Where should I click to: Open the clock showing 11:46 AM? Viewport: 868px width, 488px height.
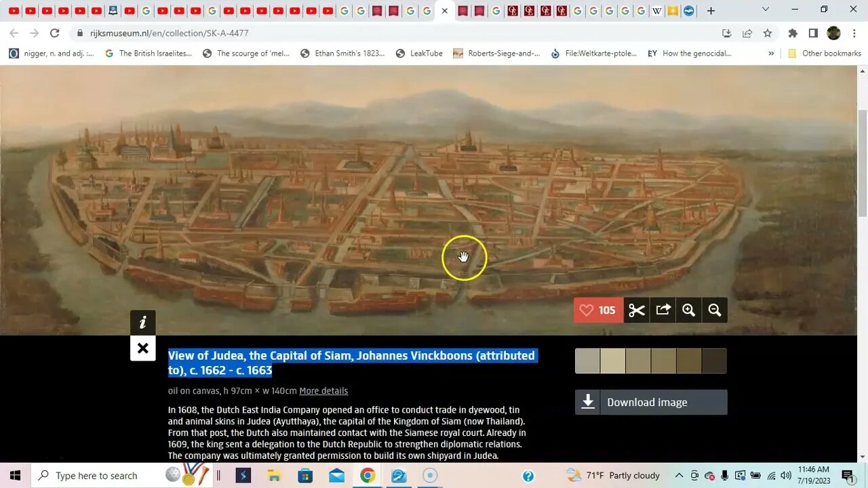(x=813, y=475)
